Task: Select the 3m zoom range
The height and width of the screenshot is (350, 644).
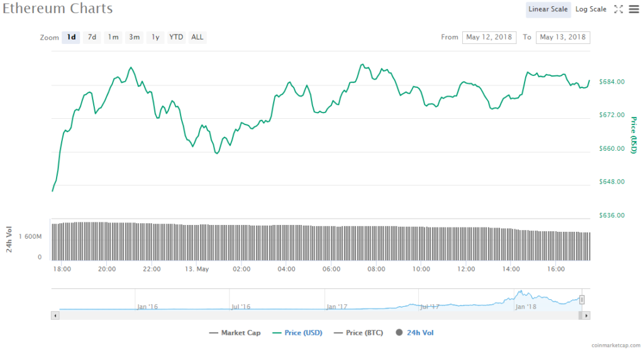Action: point(135,37)
